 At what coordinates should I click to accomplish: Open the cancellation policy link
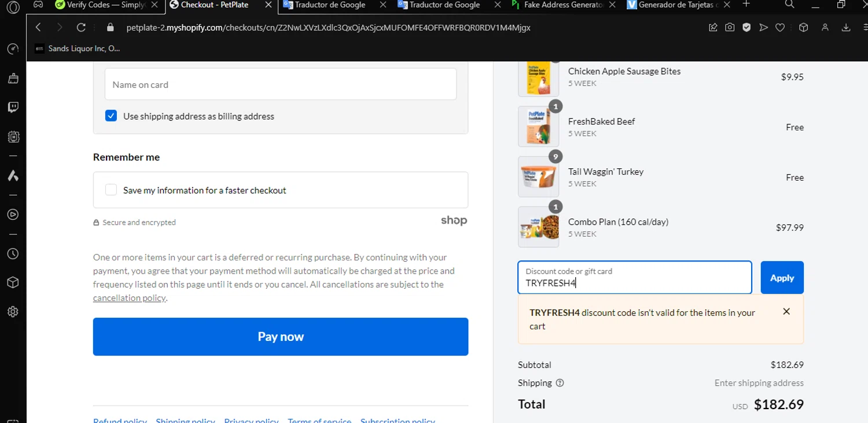pos(130,298)
